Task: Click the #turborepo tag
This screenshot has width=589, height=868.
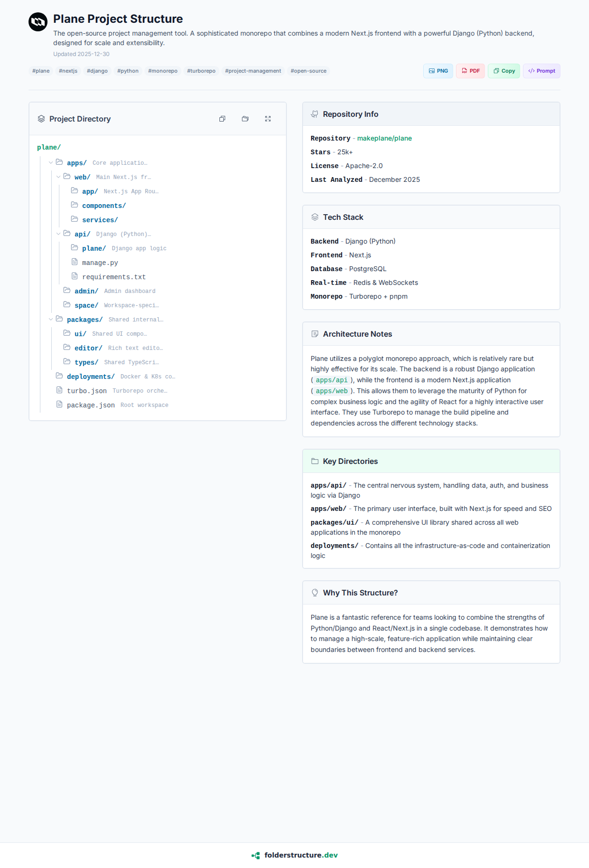Action: [201, 71]
